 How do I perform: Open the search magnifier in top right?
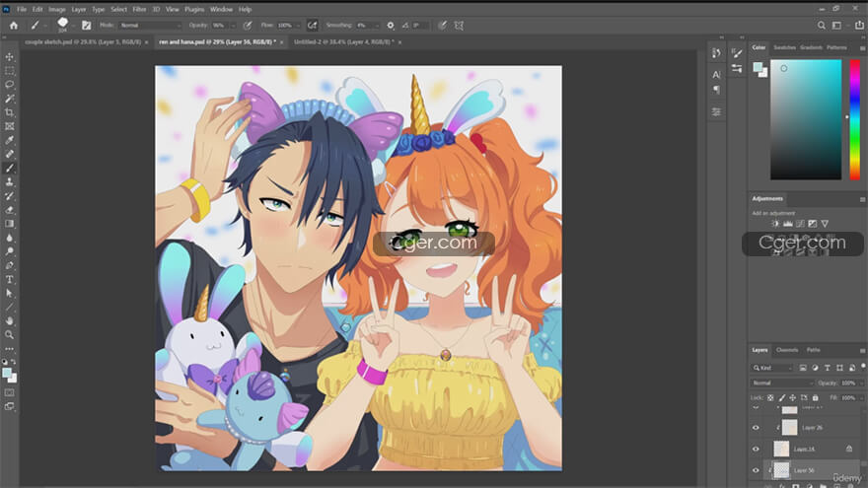tap(822, 26)
